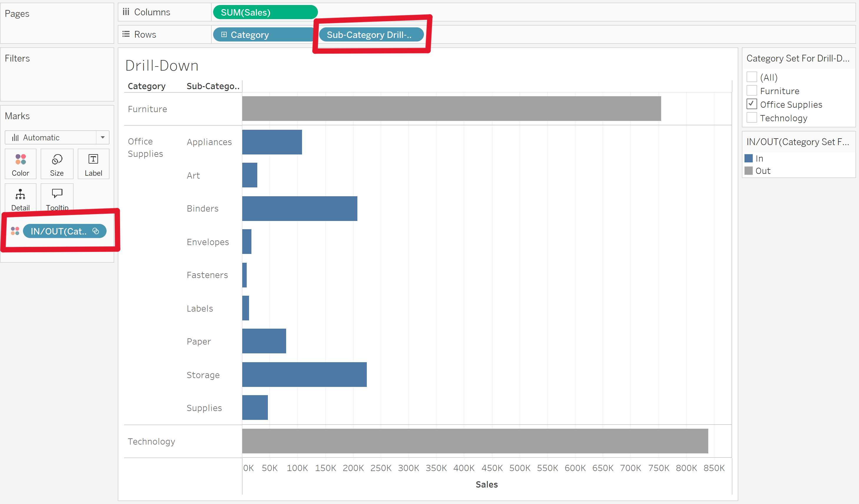Expand the Category pill plus icon
This screenshot has width=859, height=504.
point(224,34)
